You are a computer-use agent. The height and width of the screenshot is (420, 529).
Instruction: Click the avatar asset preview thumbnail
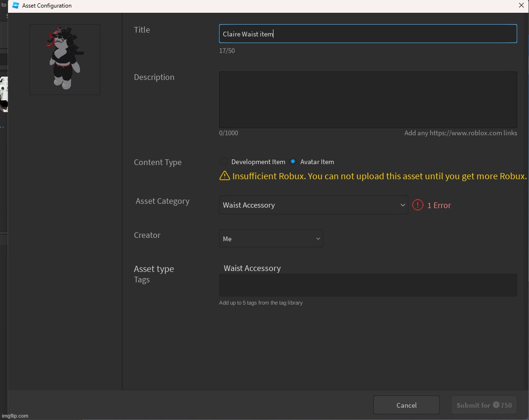[x=65, y=60]
